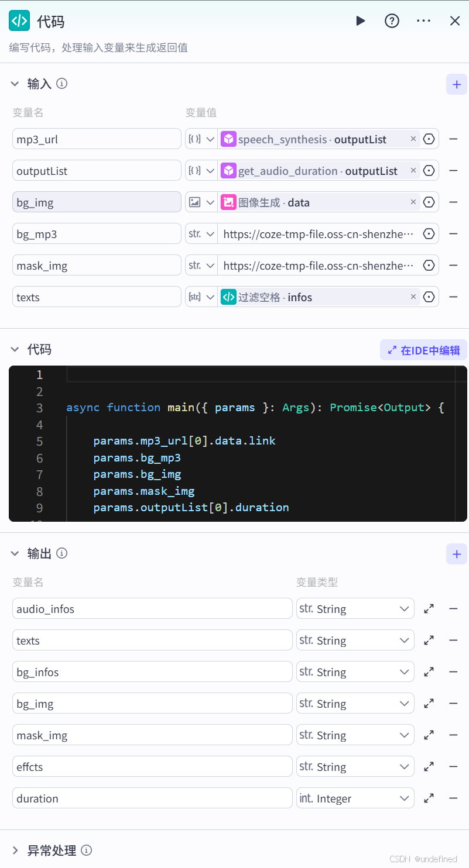Viewport: 469px width, 868px height.
Task: Click code line 9 params.outputList duration
Action: pos(191,508)
